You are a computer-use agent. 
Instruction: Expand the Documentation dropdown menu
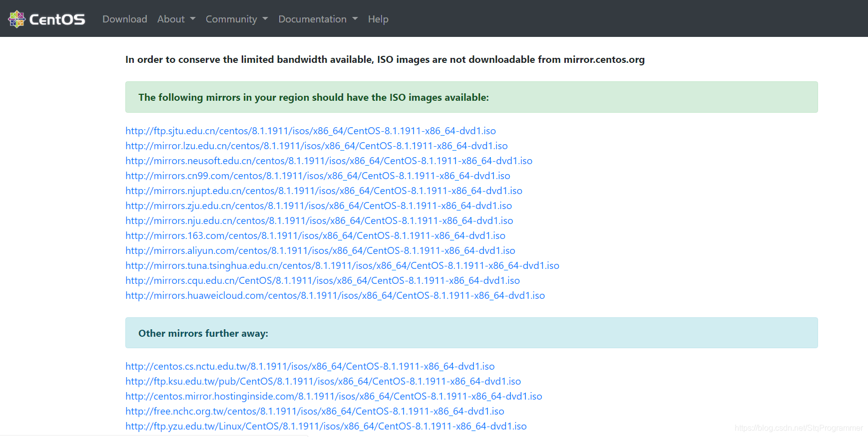pyautogui.click(x=318, y=19)
